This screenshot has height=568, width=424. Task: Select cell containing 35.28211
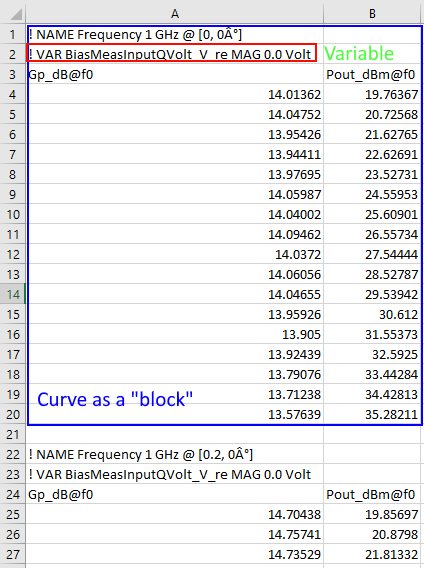(x=373, y=414)
